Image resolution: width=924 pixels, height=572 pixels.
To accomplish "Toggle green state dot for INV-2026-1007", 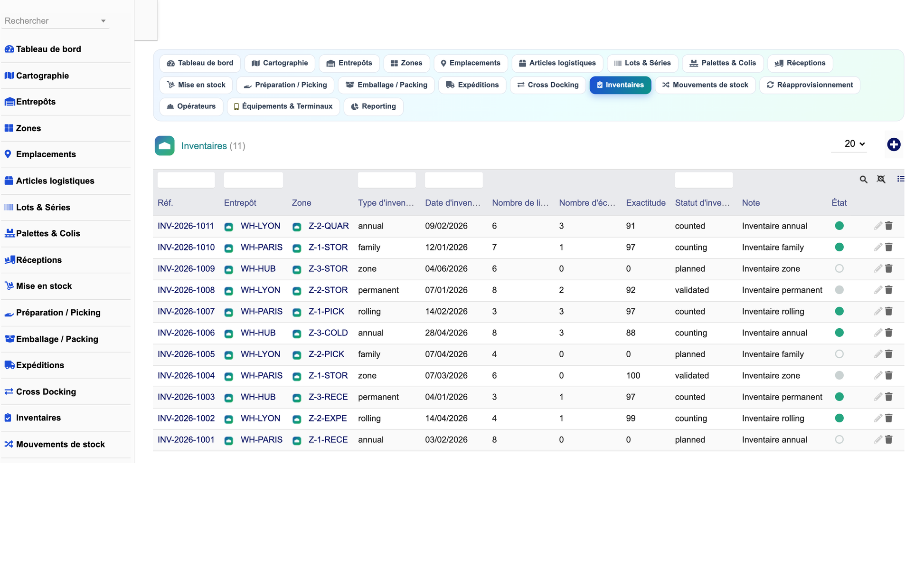I will [x=839, y=311].
